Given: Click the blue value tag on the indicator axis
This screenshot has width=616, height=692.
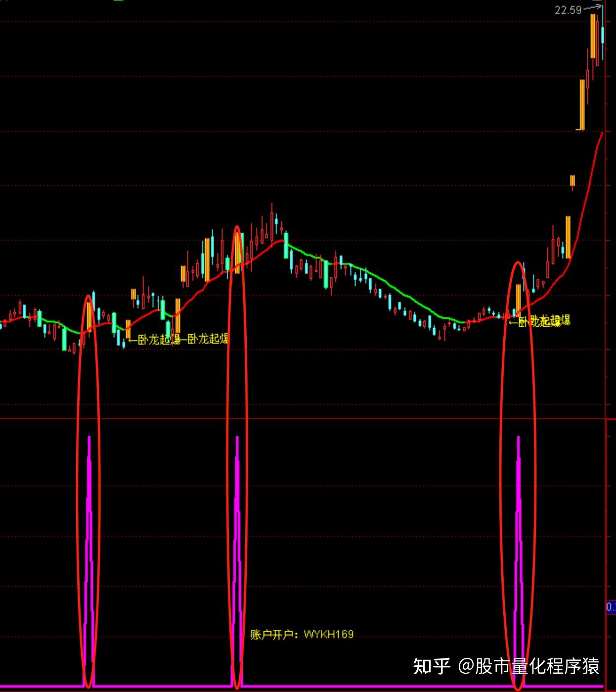Looking at the screenshot, I should pyautogui.click(x=611, y=607).
